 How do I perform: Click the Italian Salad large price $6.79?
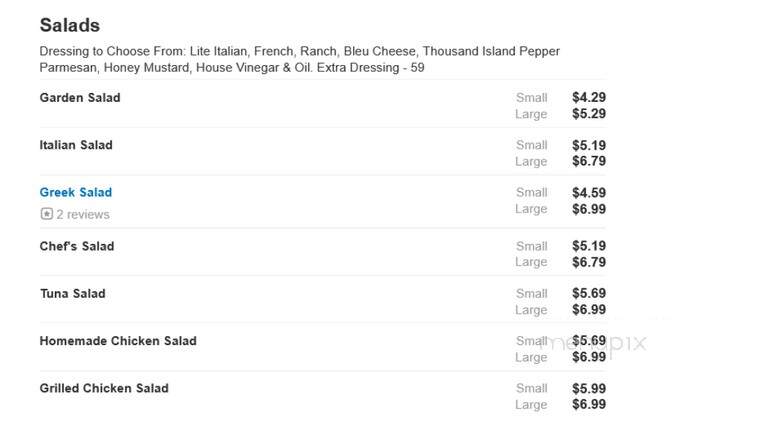tap(589, 161)
